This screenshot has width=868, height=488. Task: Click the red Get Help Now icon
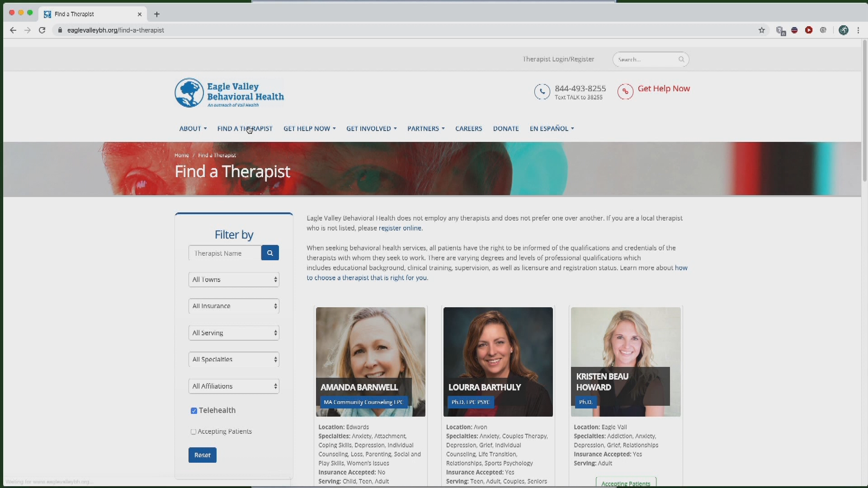(625, 92)
